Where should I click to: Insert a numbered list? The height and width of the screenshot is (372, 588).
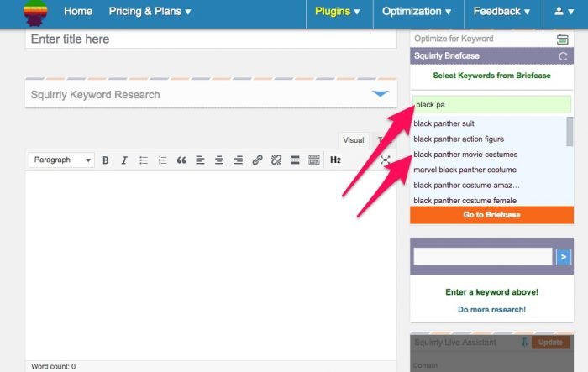pyautogui.click(x=162, y=160)
